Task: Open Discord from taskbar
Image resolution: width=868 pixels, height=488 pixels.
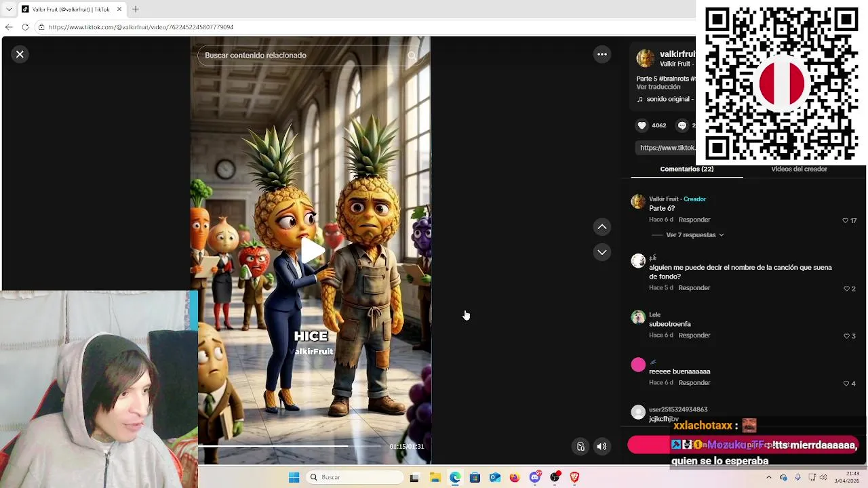Action: click(x=535, y=478)
